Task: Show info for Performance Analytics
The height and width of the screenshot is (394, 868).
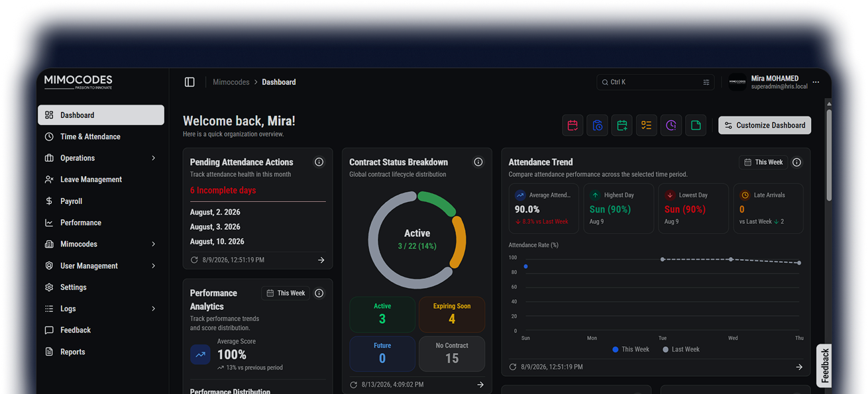Action: pos(319,293)
